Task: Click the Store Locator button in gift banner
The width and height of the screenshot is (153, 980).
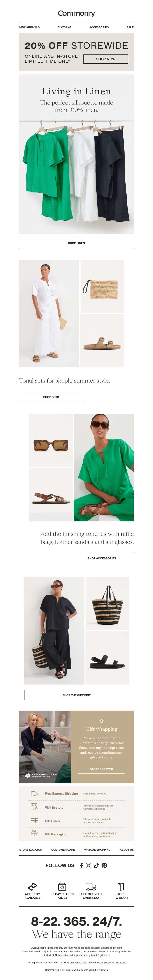Action: click(x=101, y=769)
